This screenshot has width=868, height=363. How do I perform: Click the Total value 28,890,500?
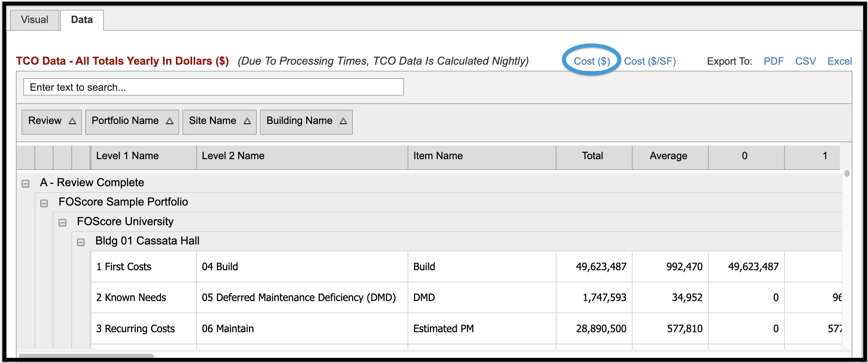tap(594, 328)
